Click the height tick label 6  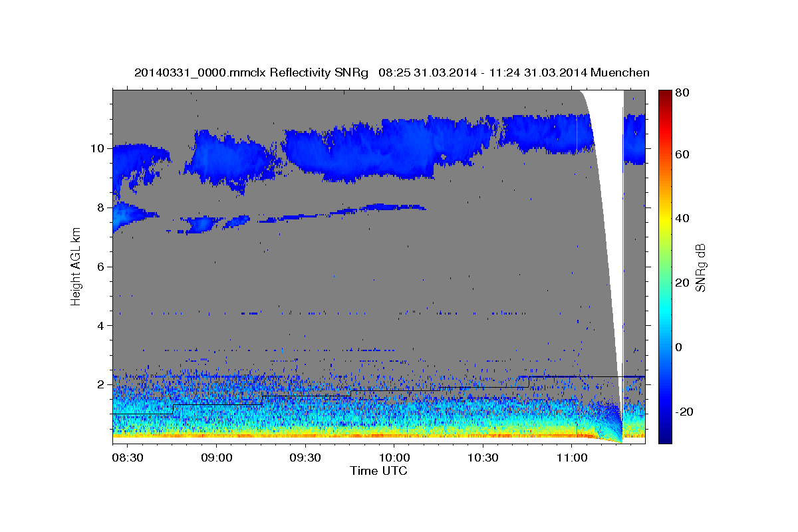pos(99,267)
